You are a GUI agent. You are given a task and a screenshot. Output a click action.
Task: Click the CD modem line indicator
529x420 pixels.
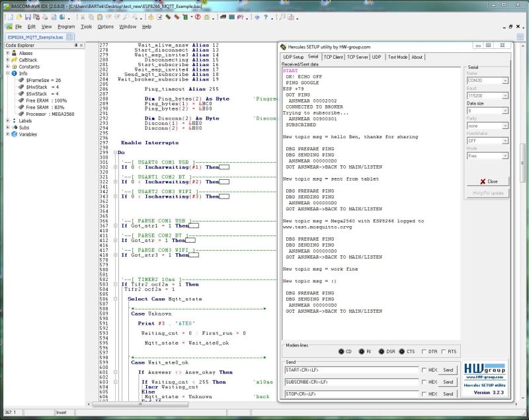tap(341, 351)
